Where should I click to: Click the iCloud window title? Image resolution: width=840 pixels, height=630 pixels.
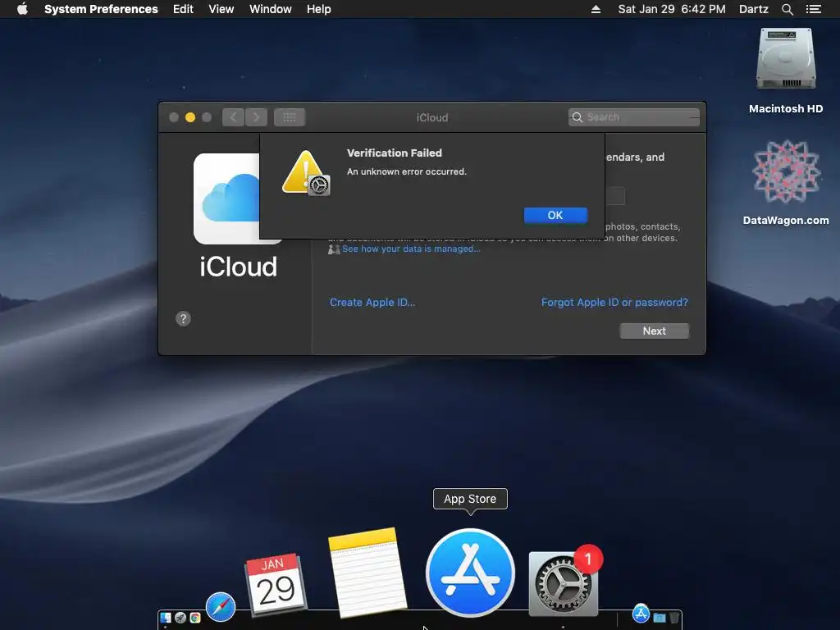(432, 117)
